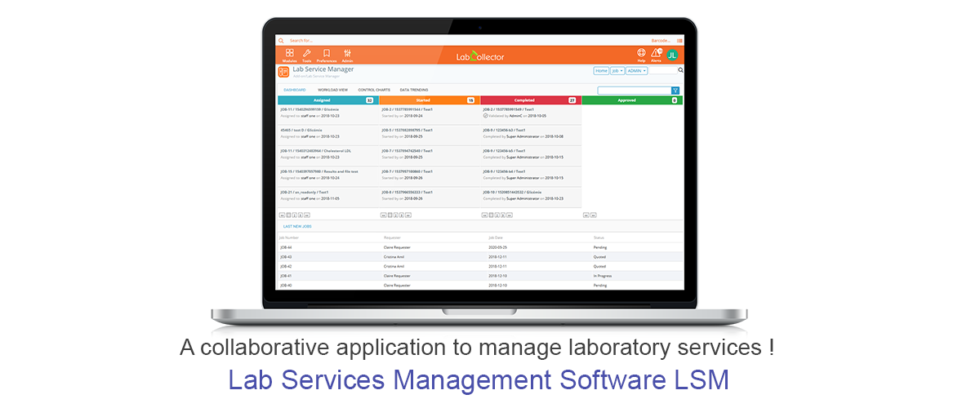Switch to the Data Trending tab

pos(414,90)
